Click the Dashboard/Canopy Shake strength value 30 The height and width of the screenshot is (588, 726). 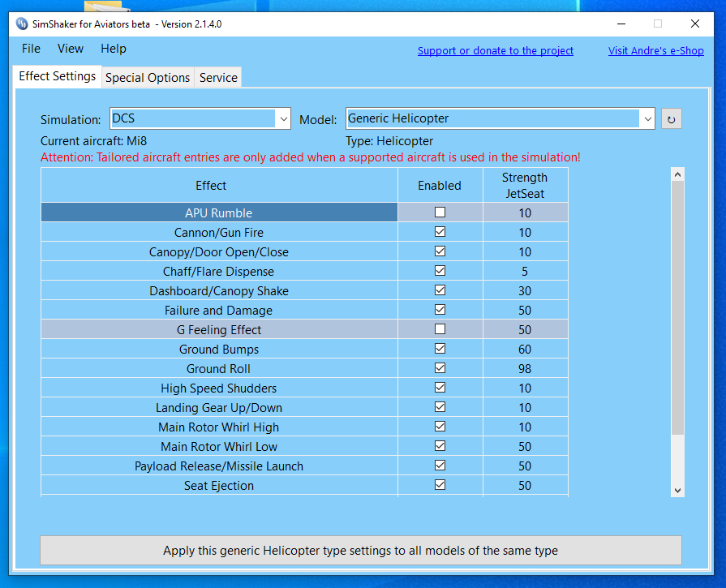[x=525, y=291]
